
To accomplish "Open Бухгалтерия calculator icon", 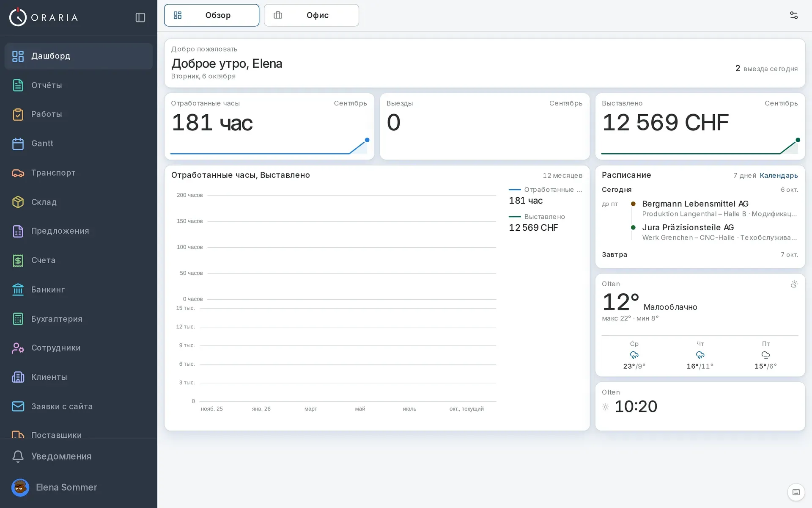I will (x=18, y=319).
